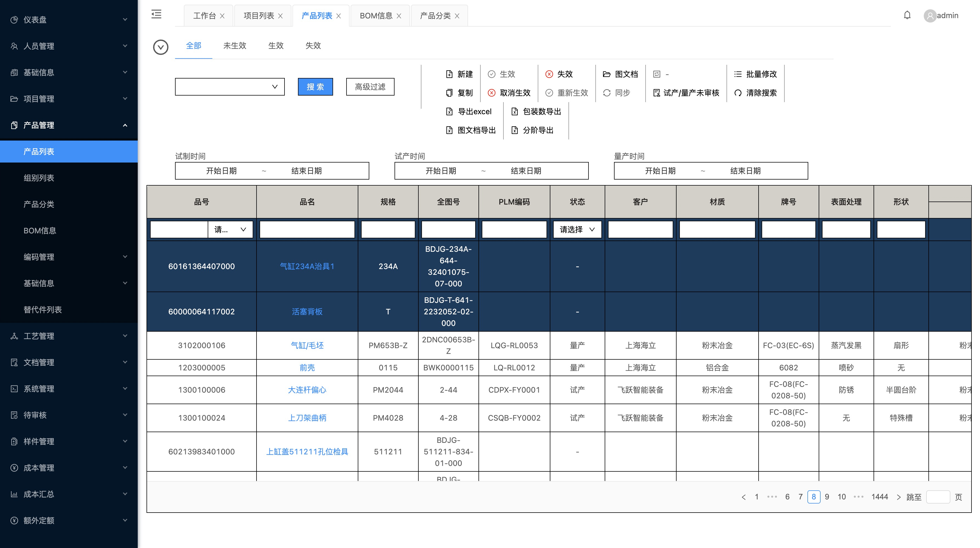Open BOM信息 page tab
The width and height of the screenshot is (980, 548).
point(376,16)
